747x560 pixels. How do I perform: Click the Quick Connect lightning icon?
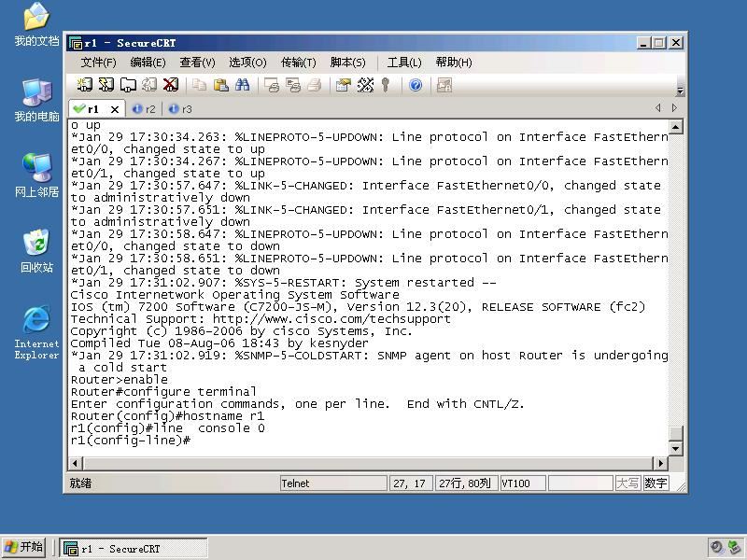coord(106,85)
